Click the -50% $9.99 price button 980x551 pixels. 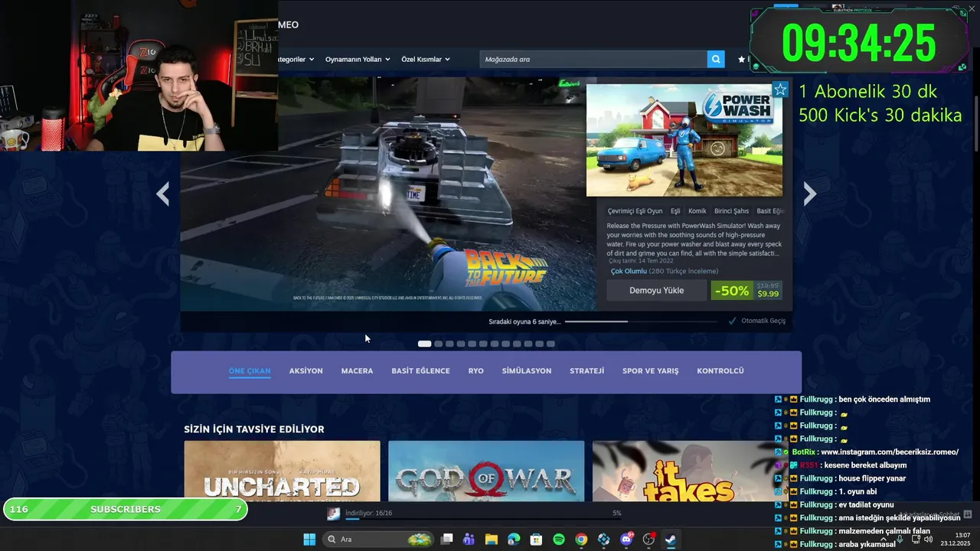click(x=747, y=291)
